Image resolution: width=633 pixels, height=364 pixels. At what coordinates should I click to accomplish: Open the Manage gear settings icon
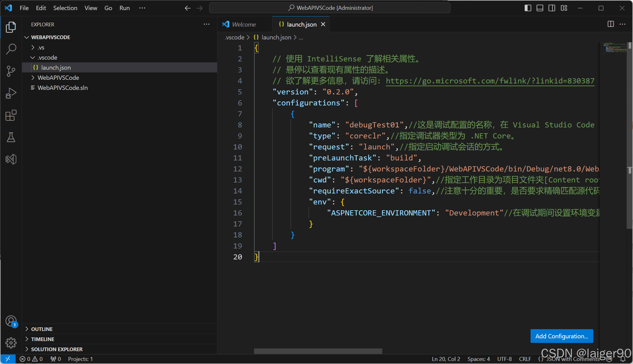[x=11, y=343]
